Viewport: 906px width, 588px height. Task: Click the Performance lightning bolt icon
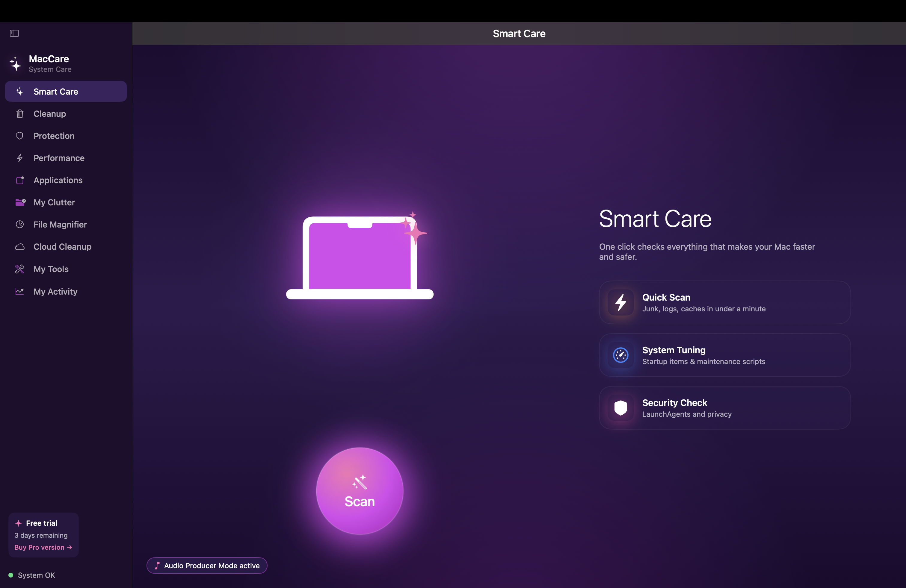(20, 158)
